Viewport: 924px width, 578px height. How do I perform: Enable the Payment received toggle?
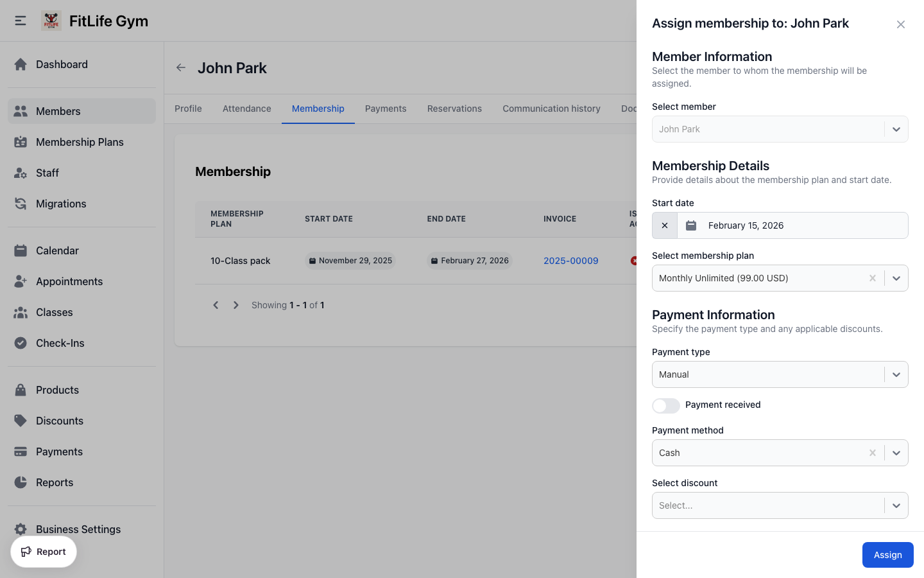[x=665, y=405]
